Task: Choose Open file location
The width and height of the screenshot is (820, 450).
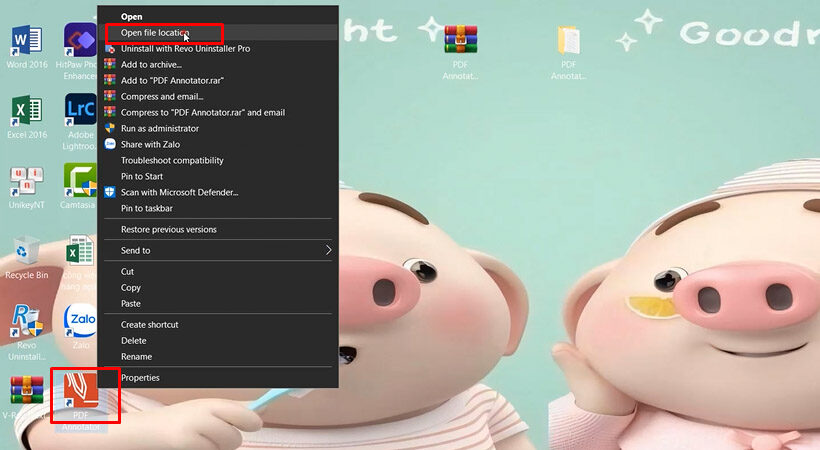Action: coord(218,32)
